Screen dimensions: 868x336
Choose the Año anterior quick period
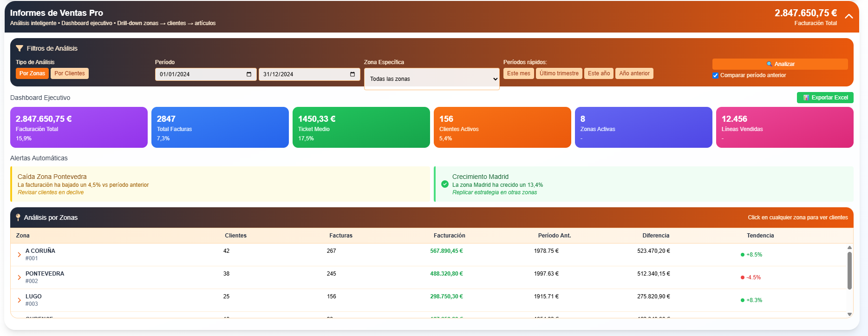click(634, 73)
